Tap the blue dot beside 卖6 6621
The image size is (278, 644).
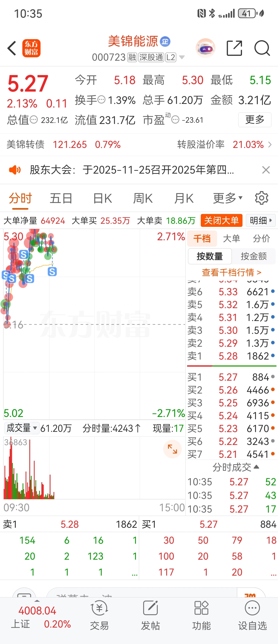point(273,291)
